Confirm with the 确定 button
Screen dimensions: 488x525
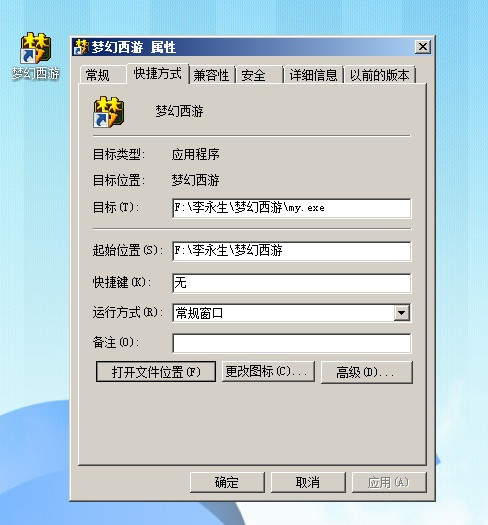(x=227, y=482)
